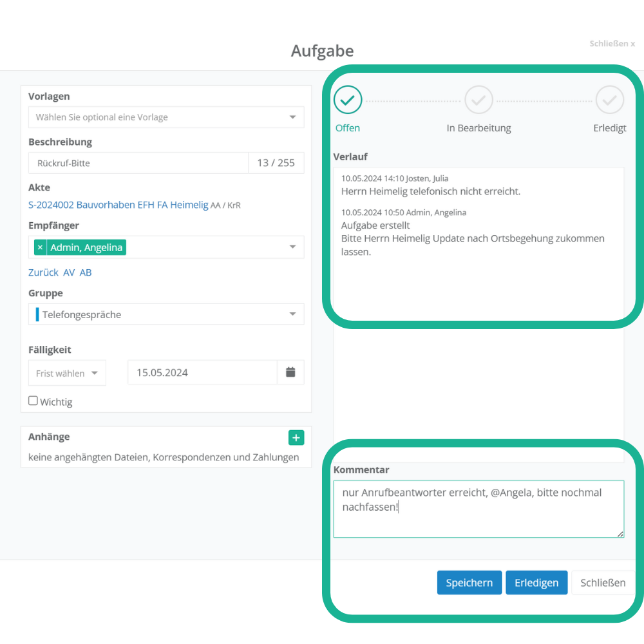Click Schließen x at the top right
Screen dimensions: 644x644
tap(612, 44)
